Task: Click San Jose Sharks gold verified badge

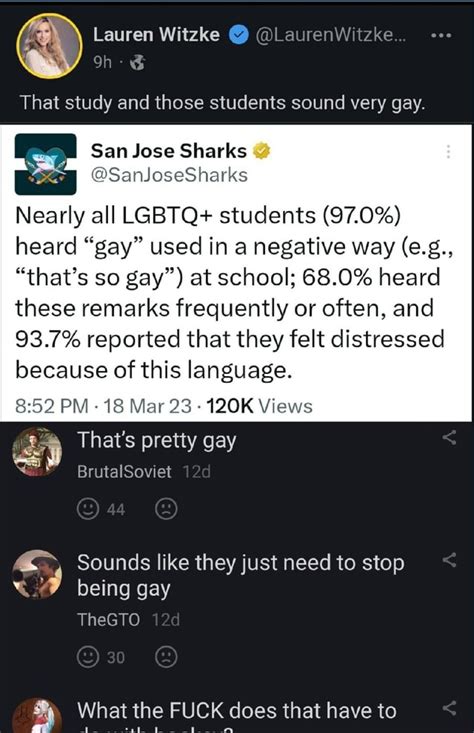Action: coord(262,151)
